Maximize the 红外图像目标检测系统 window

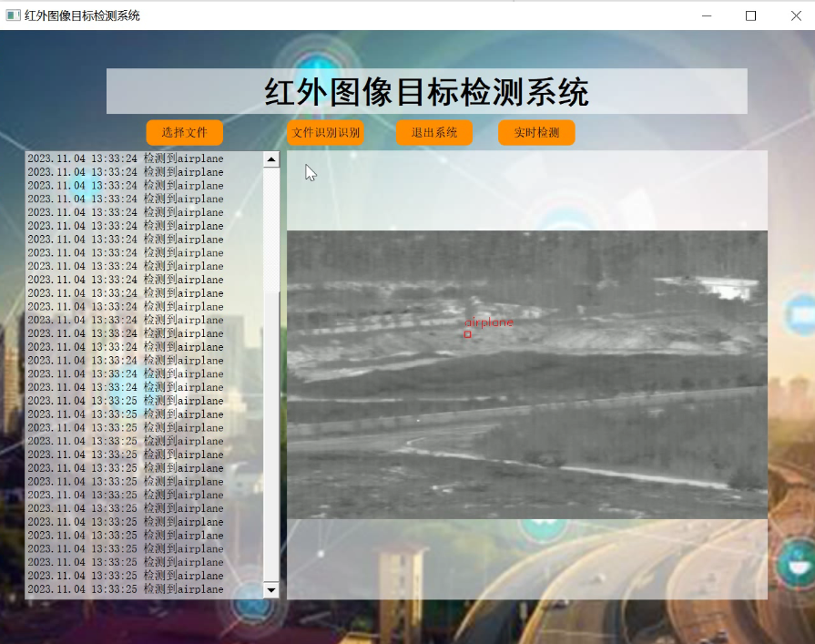(x=750, y=15)
